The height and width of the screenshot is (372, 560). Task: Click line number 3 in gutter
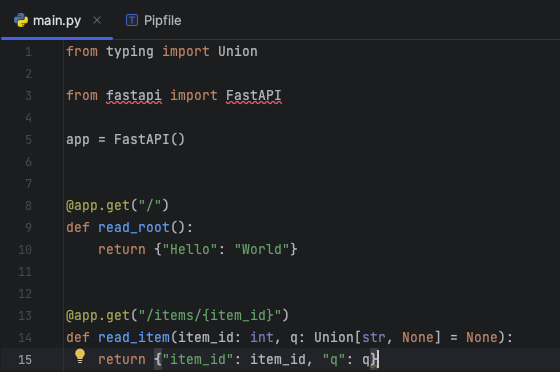click(x=29, y=96)
